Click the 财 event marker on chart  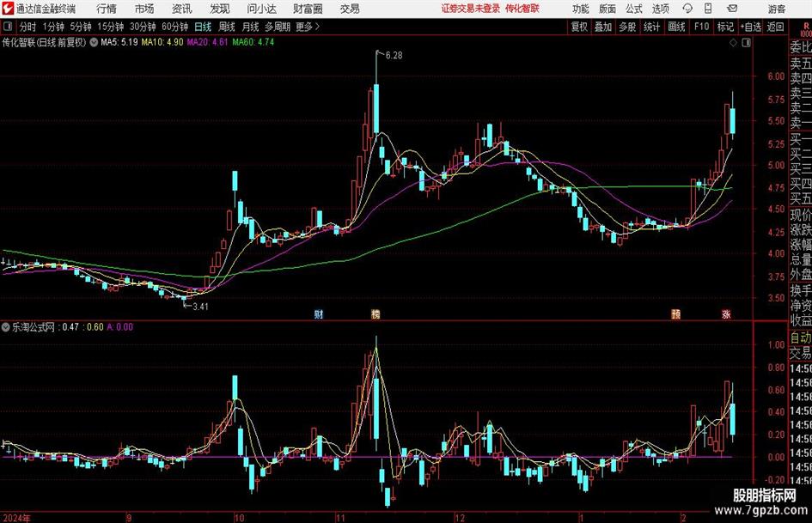pyautogui.click(x=319, y=314)
